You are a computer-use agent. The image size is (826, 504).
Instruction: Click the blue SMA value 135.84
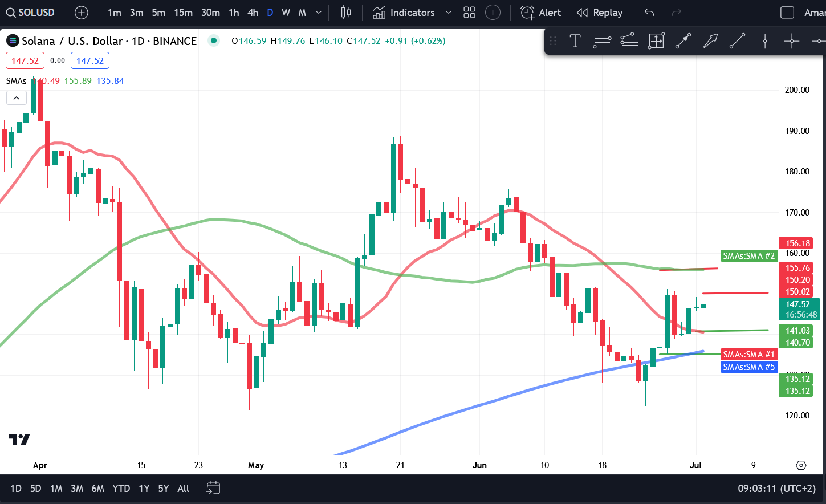[x=110, y=81]
